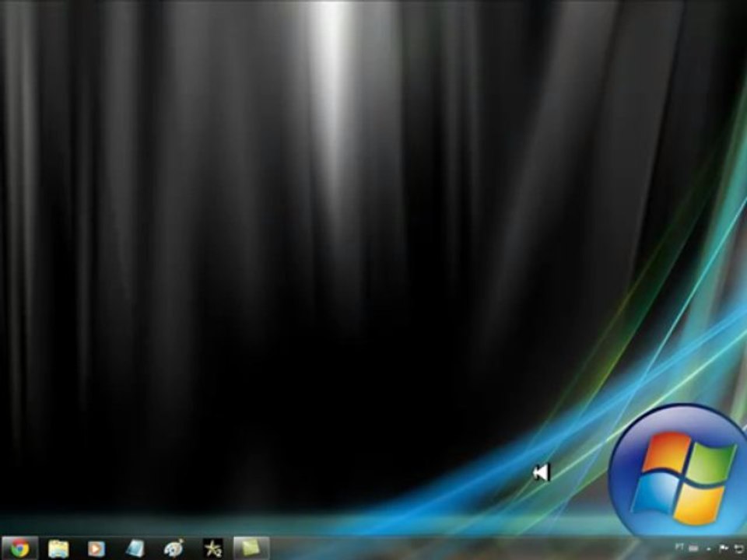Launch the media player taskbar icon
747x560 pixels.
pos(96,549)
